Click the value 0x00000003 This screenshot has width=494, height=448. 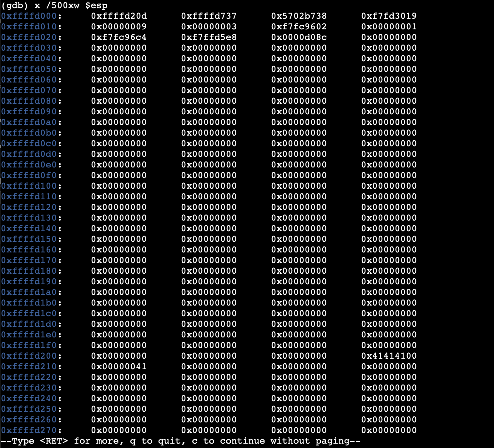[x=209, y=27]
